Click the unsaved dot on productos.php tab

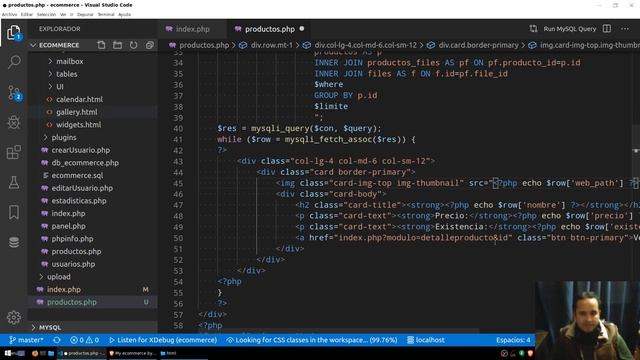point(302,29)
